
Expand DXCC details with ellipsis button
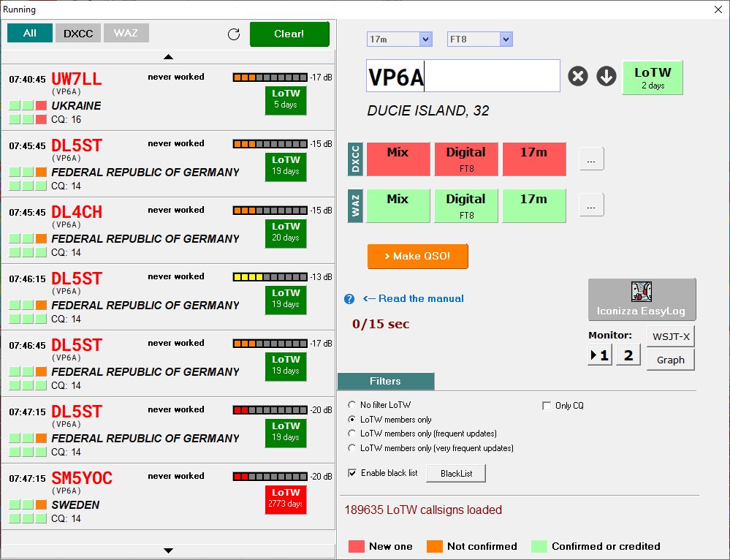click(591, 159)
